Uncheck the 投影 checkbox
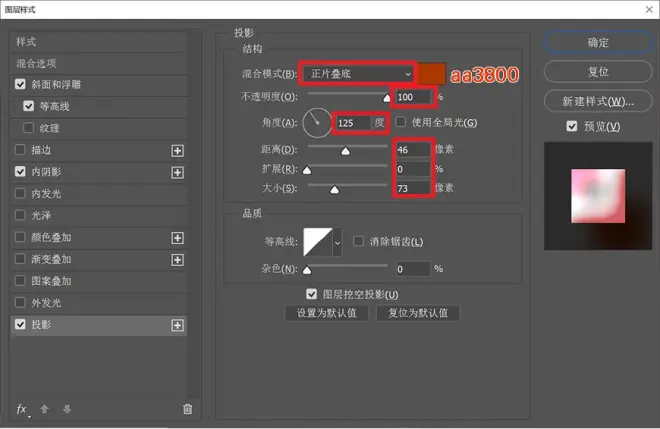Image resolution: width=660 pixels, height=429 pixels. pyautogui.click(x=20, y=325)
